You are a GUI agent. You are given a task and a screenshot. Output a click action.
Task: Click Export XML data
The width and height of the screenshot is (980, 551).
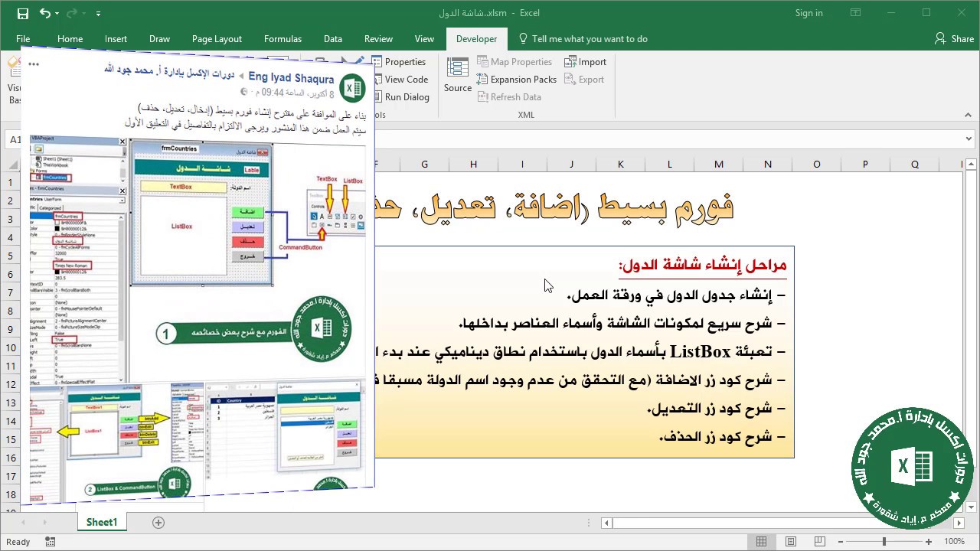coord(584,80)
